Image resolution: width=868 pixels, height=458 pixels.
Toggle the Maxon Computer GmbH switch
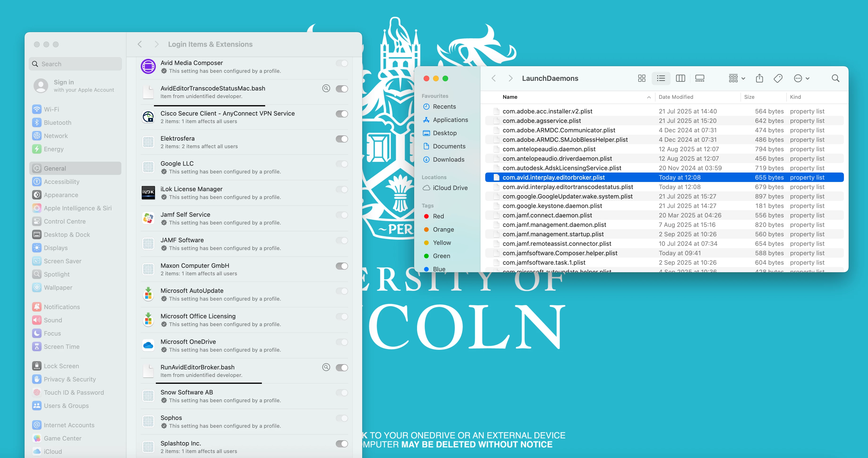click(x=342, y=266)
